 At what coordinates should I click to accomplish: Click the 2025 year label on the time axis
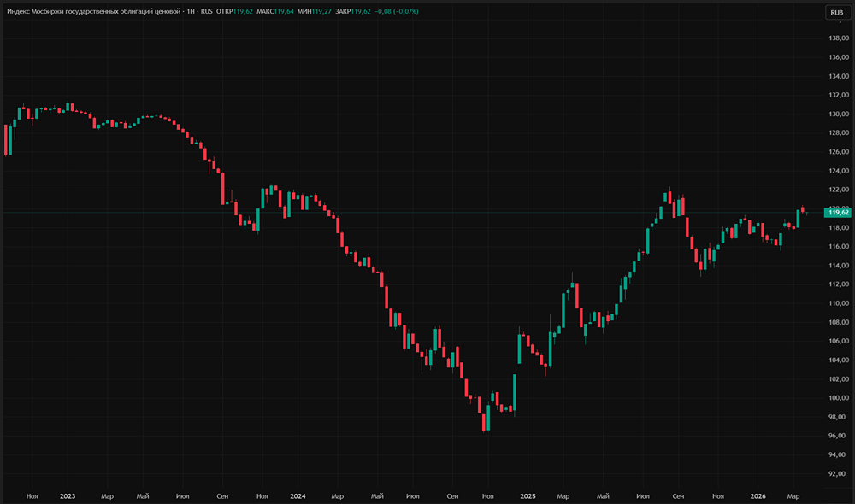tap(528, 496)
